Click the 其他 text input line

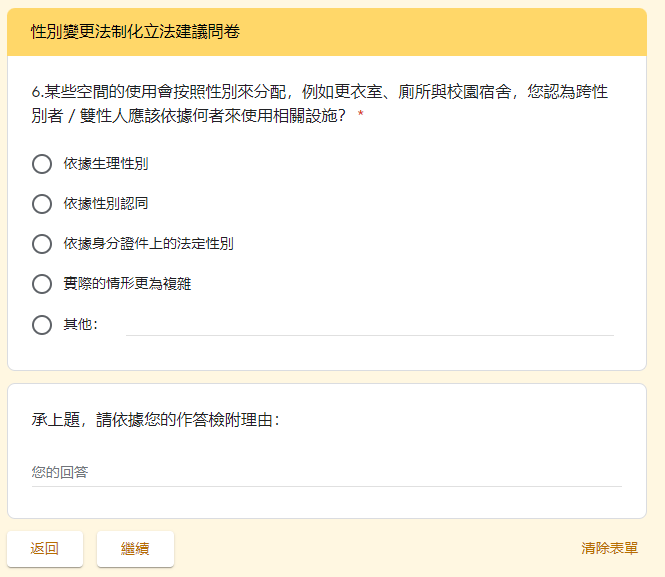pyautogui.click(x=370, y=326)
